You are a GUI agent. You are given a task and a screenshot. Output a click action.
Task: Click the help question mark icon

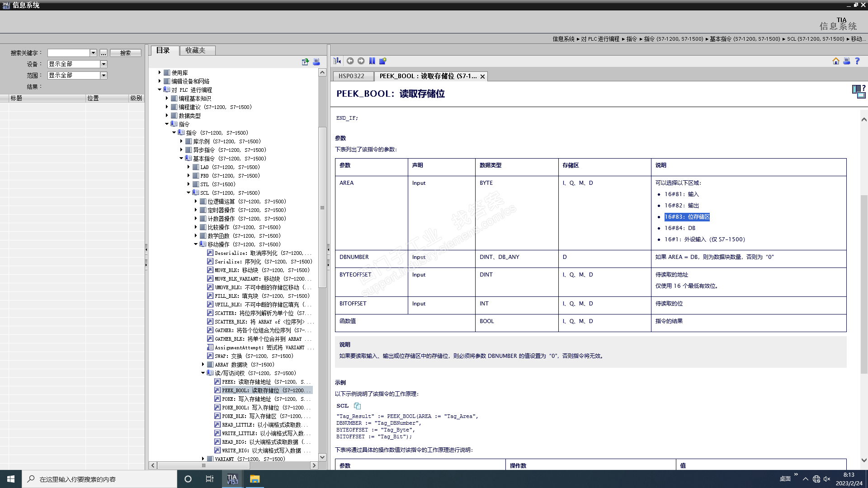[857, 61]
